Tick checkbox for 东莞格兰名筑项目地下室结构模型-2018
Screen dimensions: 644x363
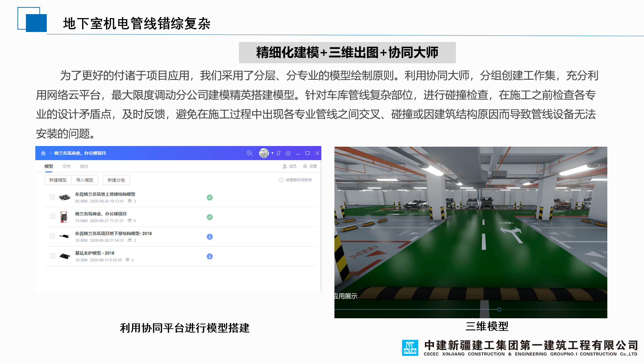(x=52, y=236)
